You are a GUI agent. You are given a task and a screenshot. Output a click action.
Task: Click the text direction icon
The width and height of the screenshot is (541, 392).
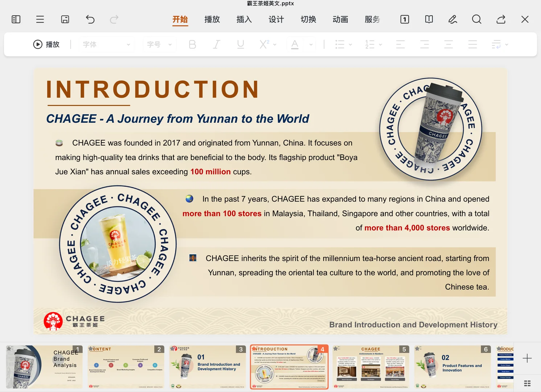click(x=496, y=44)
